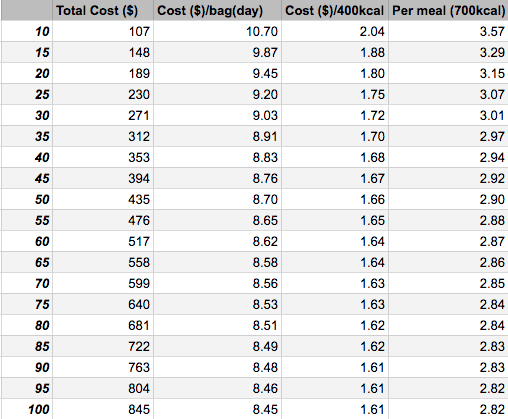Select the Cost ($)/bag(day) column header
Image resolution: width=508 pixels, height=419 pixels.
coord(217,10)
